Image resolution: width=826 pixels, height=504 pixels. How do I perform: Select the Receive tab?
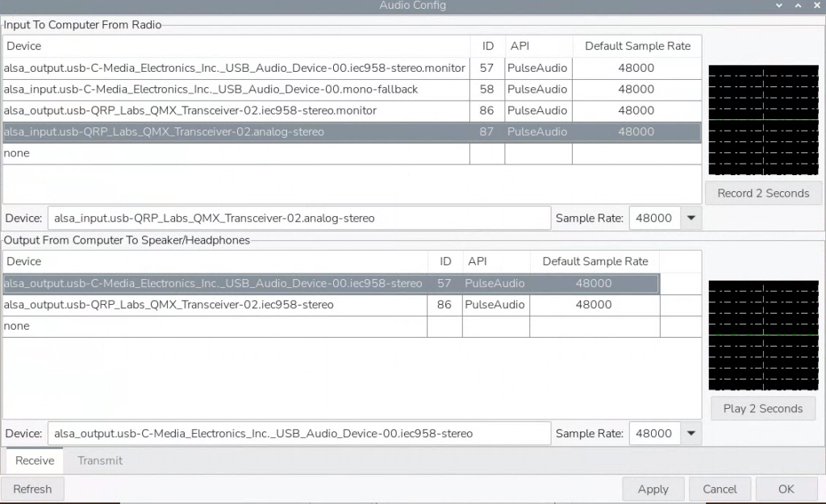pos(35,460)
